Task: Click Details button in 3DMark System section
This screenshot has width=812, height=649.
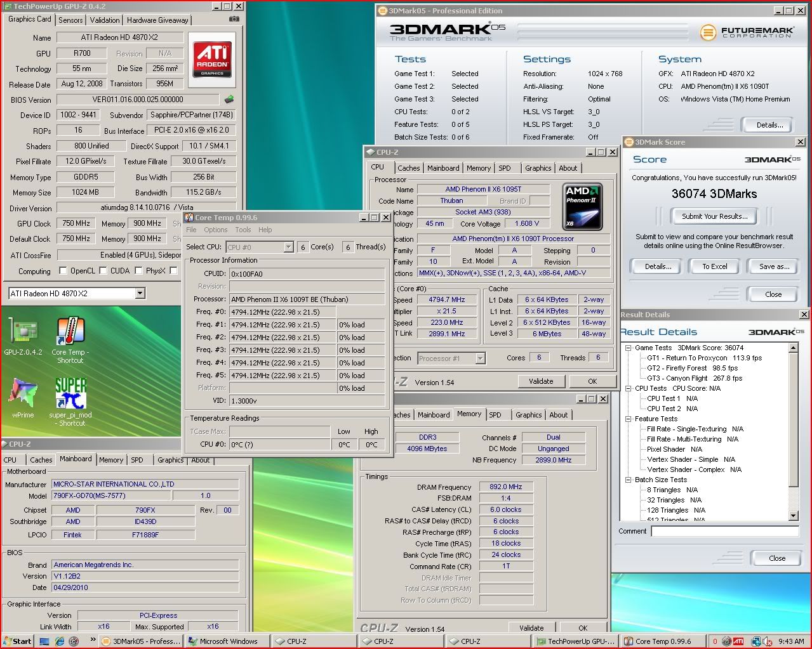Action: (769, 125)
